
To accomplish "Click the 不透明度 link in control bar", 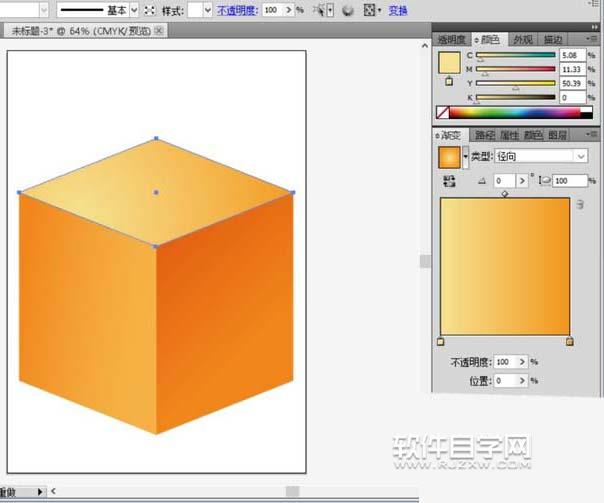I will (236, 11).
